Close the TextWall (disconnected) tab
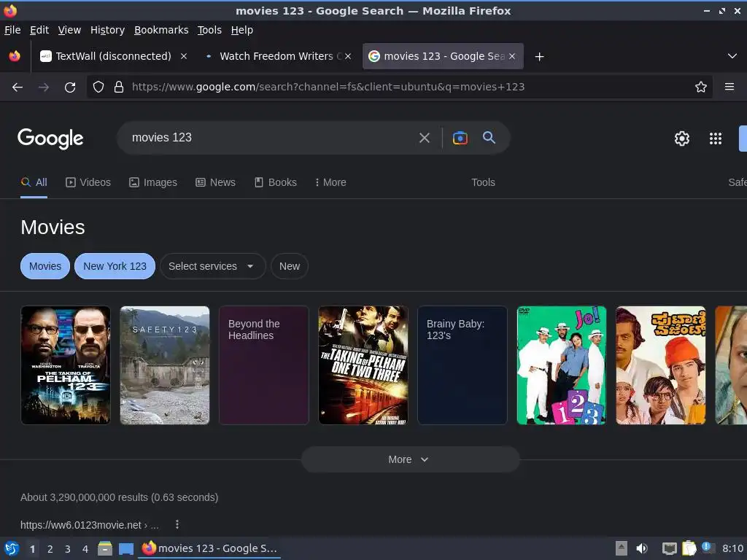Screen dimensions: 747x560 183,56
